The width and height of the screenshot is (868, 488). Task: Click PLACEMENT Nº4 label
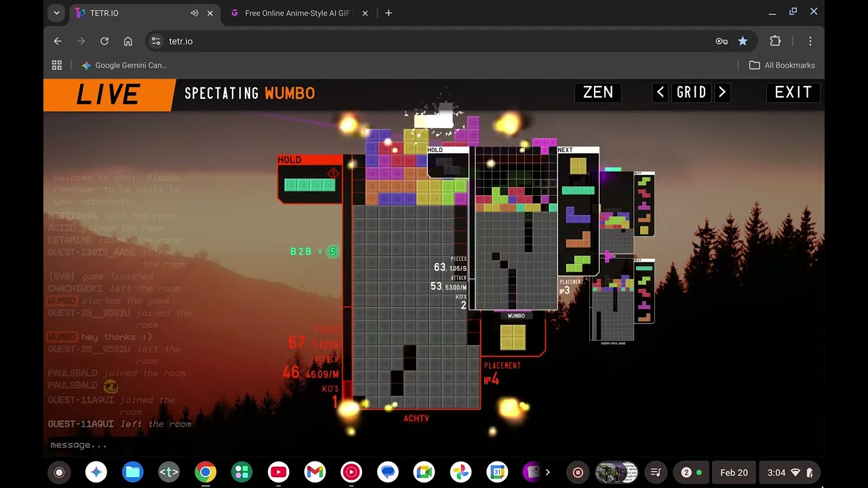[x=502, y=373]
